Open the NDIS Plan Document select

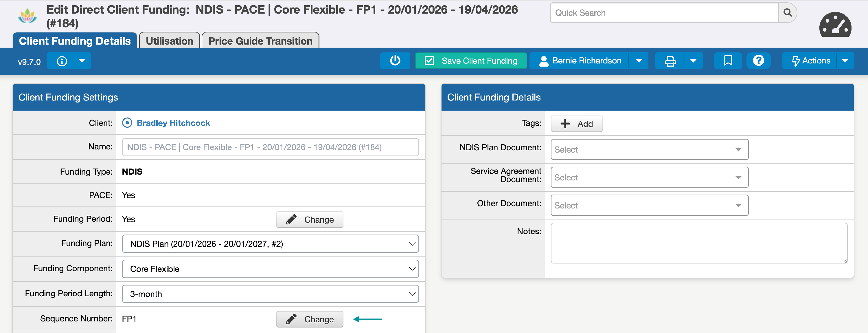649,149
